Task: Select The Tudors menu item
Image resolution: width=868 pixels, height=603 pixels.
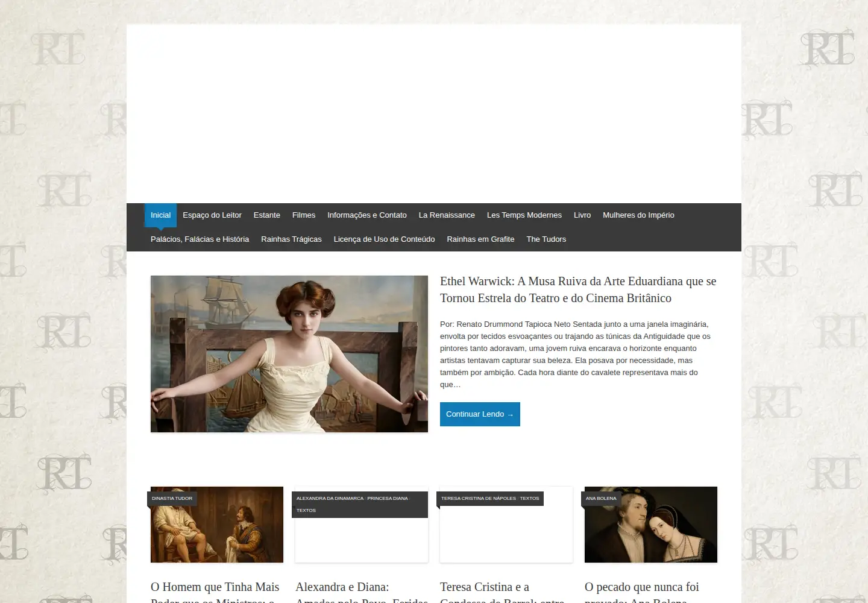Action: tap(546, 239)
